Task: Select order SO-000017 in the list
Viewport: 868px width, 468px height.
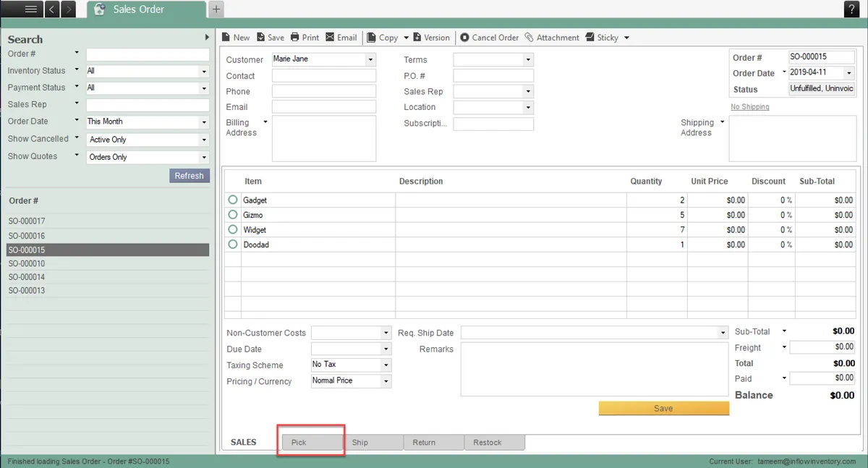Action: [x=27, y=221]
